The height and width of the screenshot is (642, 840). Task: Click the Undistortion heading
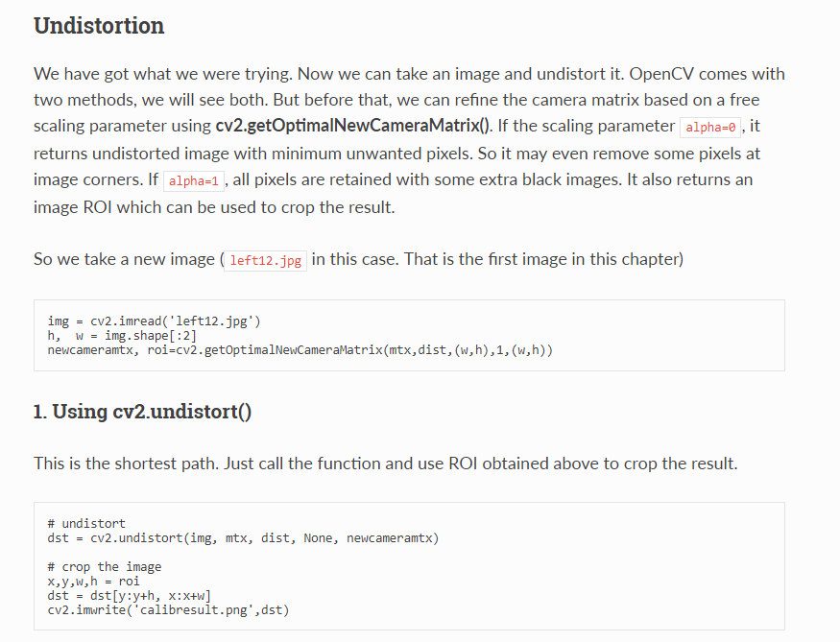point(99,26)
